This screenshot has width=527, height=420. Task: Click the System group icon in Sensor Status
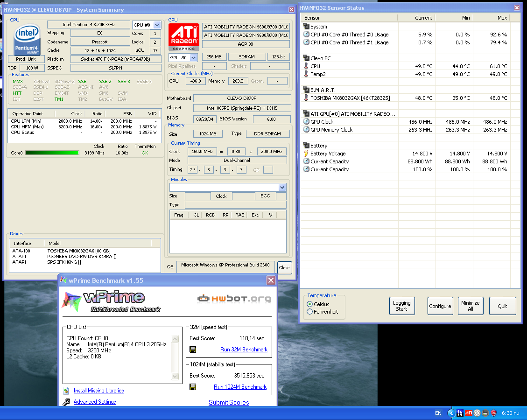click(306, 27)
